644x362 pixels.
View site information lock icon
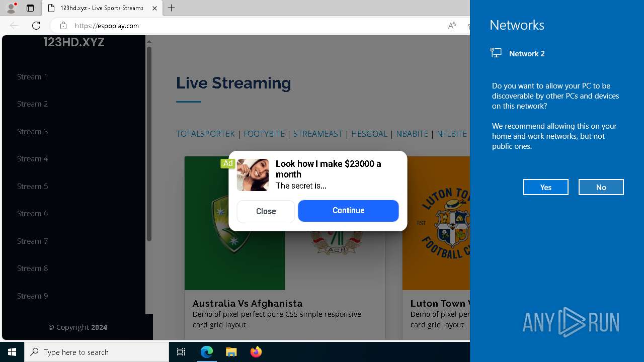click(63, 26)
